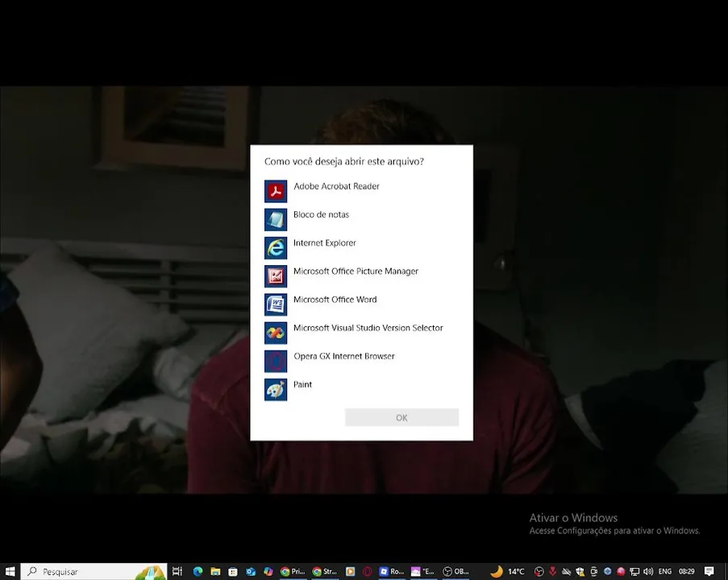Open Copilot from the taskbar
Viewport: 728px width, 580px height.
point(268,571)
